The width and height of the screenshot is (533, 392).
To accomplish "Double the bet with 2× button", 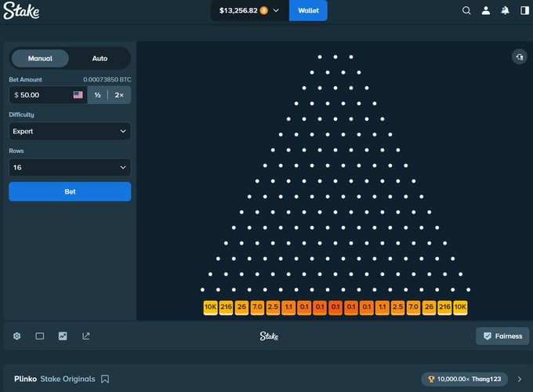I will coord(119,95).
